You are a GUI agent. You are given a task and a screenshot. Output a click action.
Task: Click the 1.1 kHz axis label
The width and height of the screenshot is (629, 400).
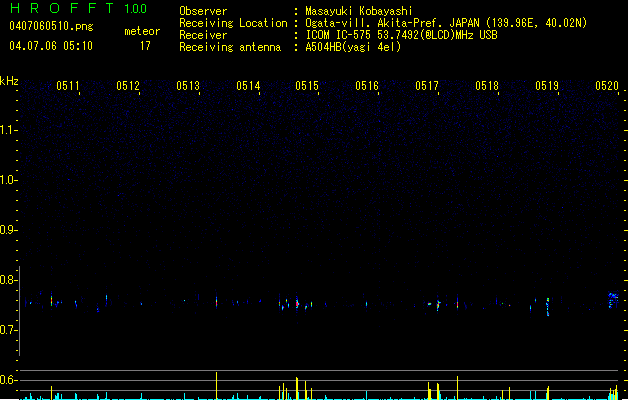click(x=8, y=130)
